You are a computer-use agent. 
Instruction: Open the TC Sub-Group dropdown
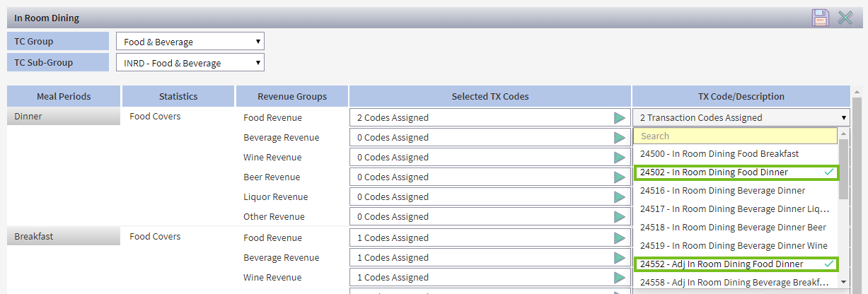190,63
